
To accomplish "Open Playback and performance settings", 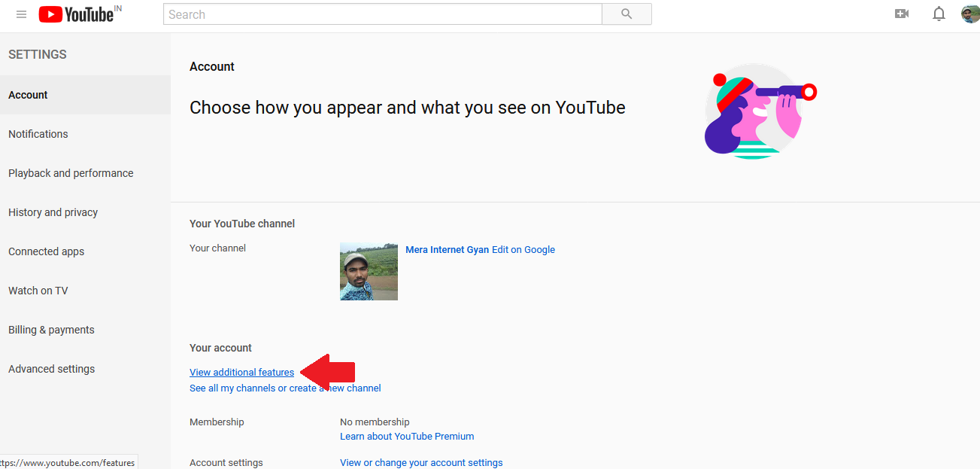I will 85,173.
